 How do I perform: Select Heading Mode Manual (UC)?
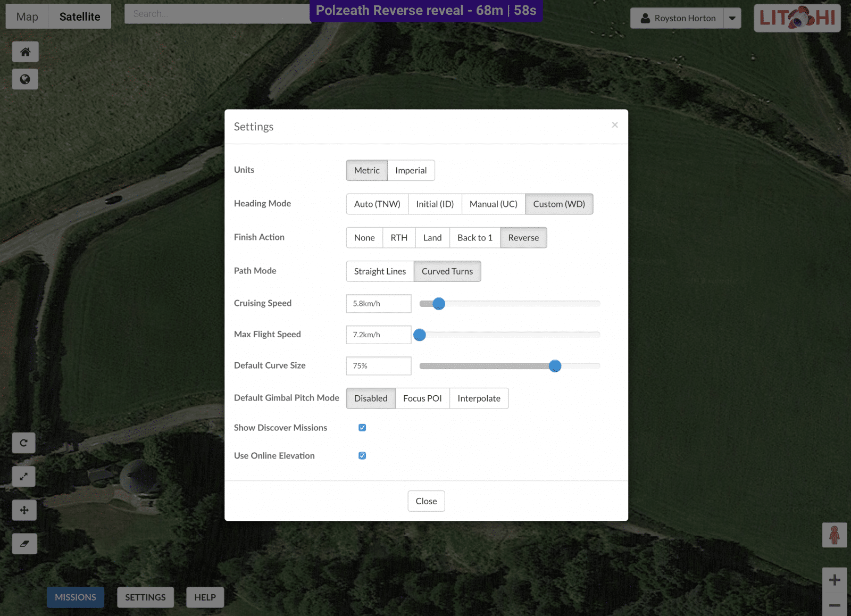[493, 204]
